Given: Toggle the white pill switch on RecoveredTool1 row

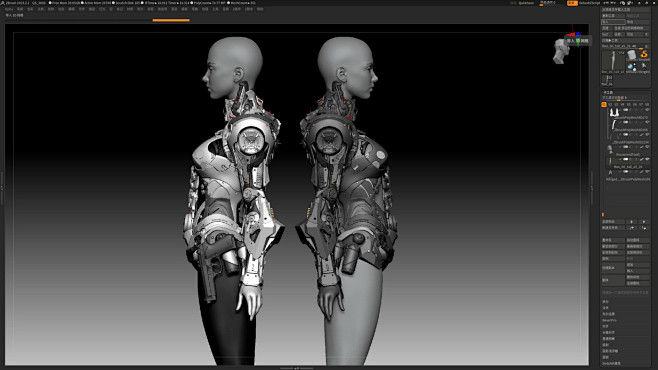Looking at the screenshot, I should (x=625, y=147).
